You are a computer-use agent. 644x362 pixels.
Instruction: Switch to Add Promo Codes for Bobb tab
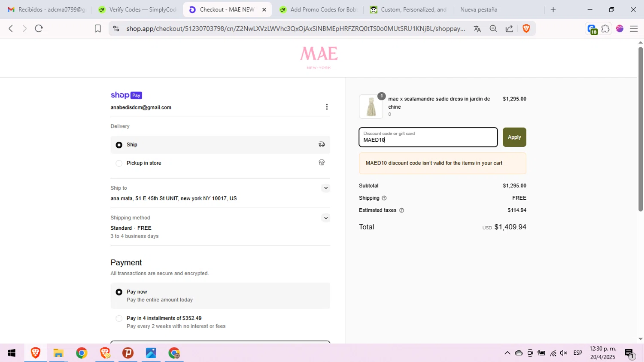pyautogui.click(x=319, y=9)
